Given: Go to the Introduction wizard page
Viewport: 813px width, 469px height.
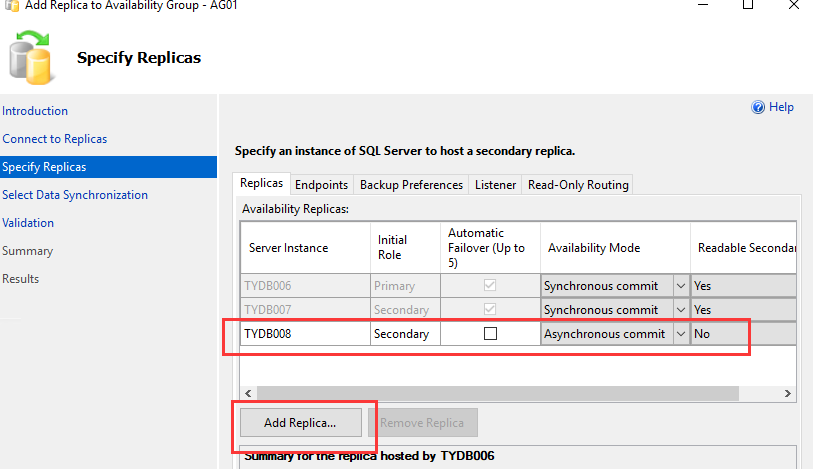Looking at the screenshot, I should tap(35, 111).
